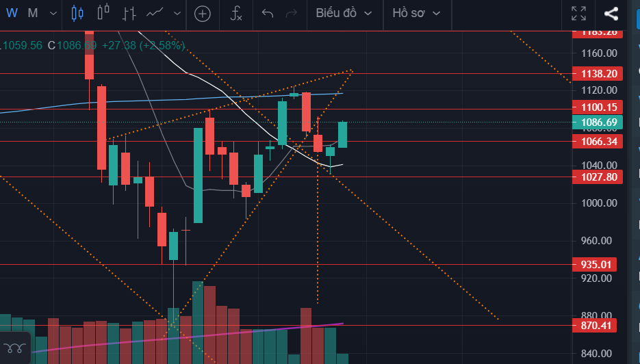640x364 pixels.
Task: Open the drawing tools panel at bottom-left
Action: tap(14, 348)
